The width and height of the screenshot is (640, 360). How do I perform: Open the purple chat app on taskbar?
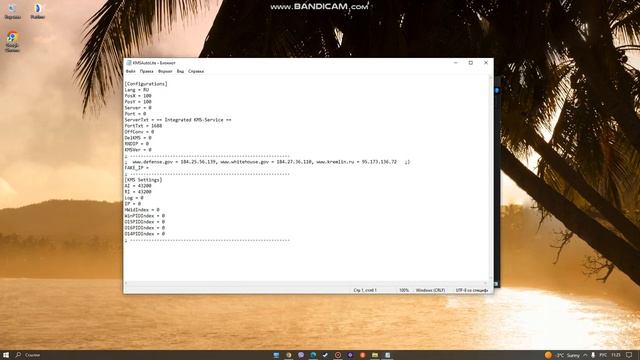301,355
